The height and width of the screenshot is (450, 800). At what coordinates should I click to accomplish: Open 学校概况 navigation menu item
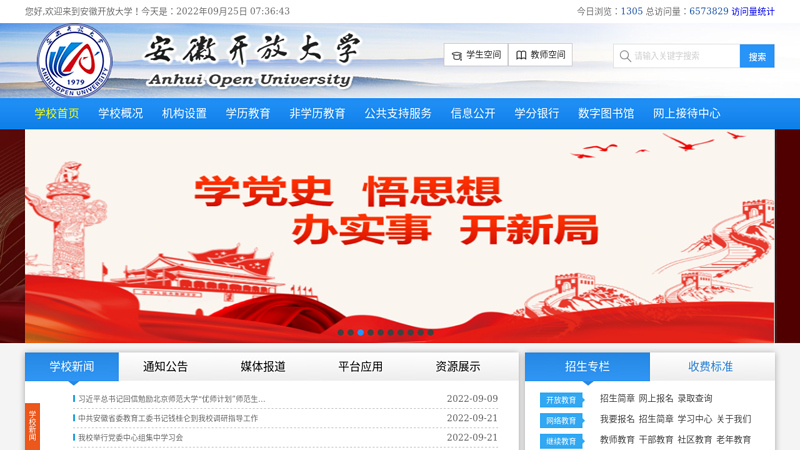point(120,113)
